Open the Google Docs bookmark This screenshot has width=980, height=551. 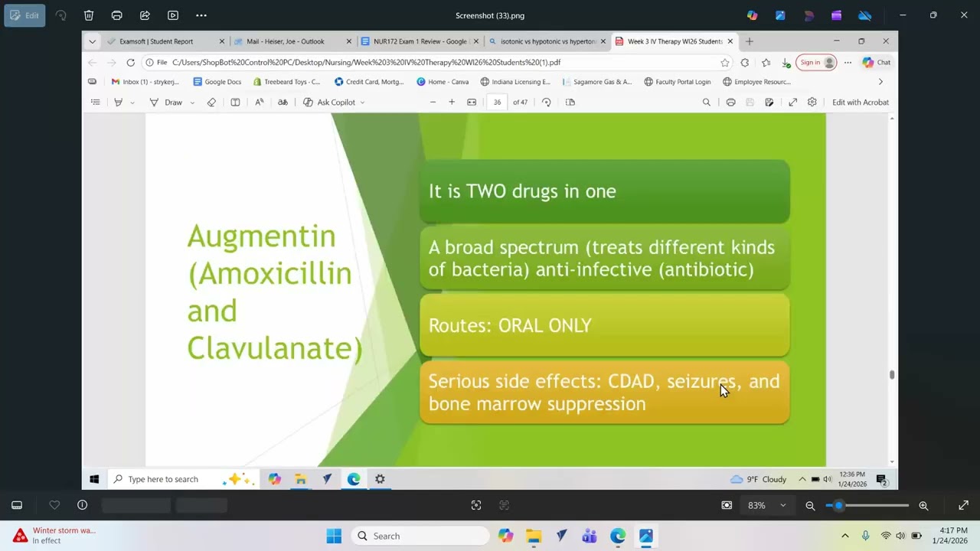[217, 82]
